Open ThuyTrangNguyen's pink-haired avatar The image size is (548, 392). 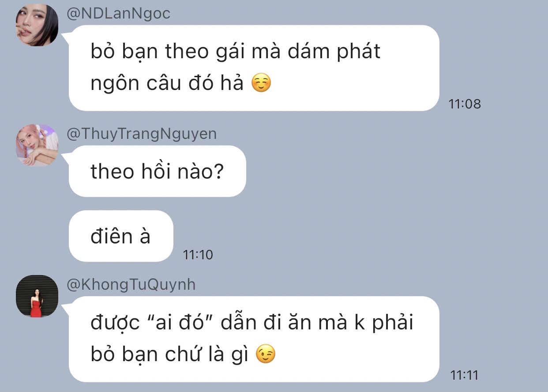coord(37,145)
